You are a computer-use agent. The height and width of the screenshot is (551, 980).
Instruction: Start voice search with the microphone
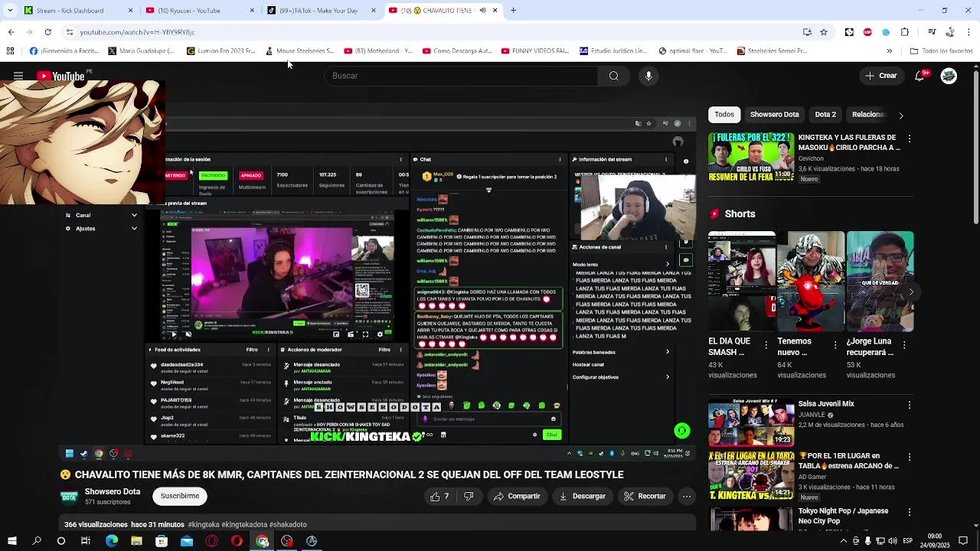pyautogui.click(x=648, y=76)
